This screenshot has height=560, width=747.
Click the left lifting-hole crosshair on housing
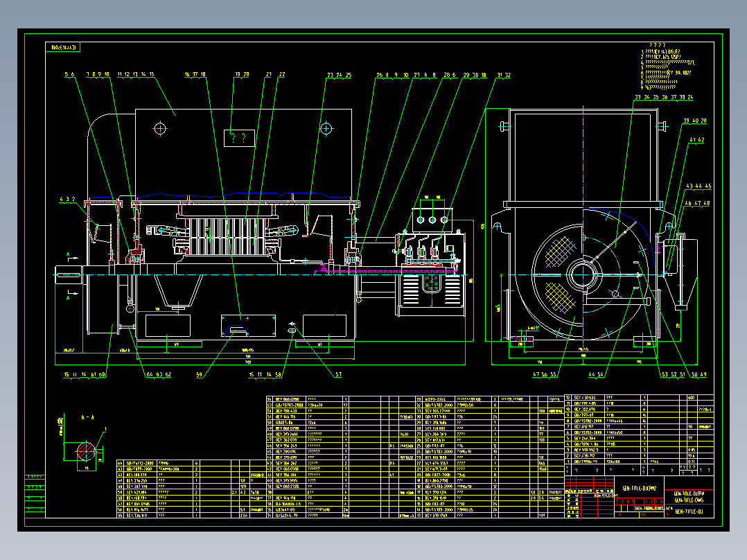coord(160,129)
